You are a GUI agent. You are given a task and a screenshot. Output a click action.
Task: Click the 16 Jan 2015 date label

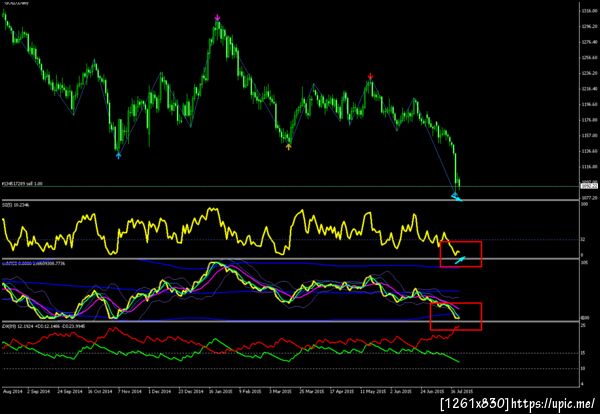coord(221,392)
